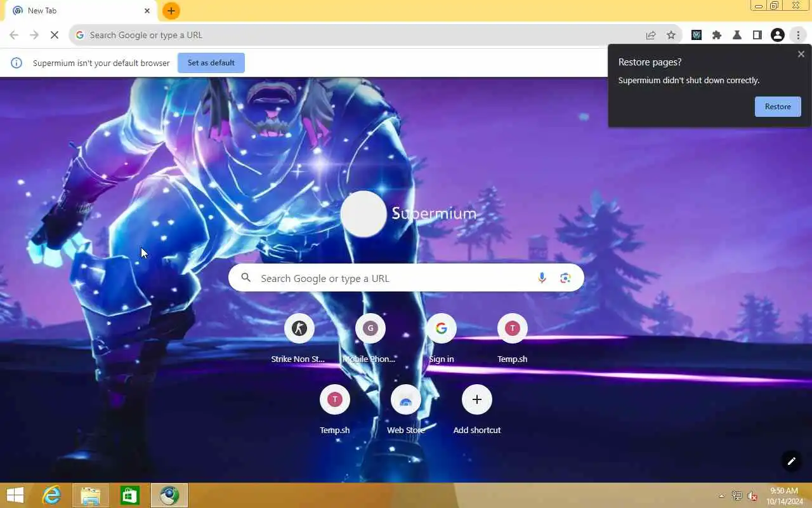812x508 pixels.
Task: Open the Windows Store taskbar icon
Action: point(130,495)
